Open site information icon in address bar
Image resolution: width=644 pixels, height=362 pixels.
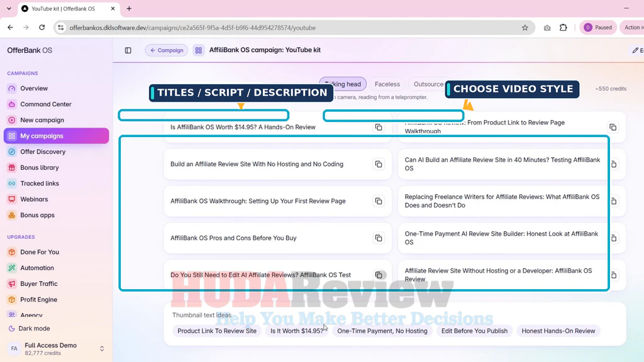(x=61, y=28)
